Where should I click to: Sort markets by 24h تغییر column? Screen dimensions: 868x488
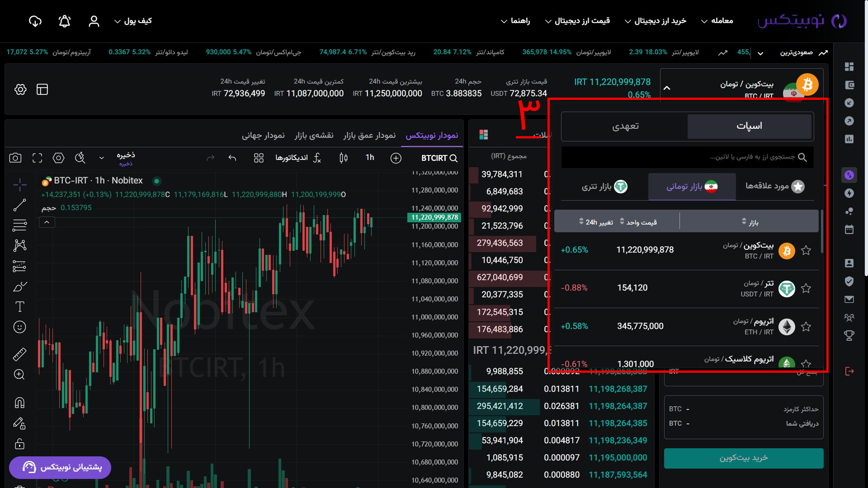[596, 222]
